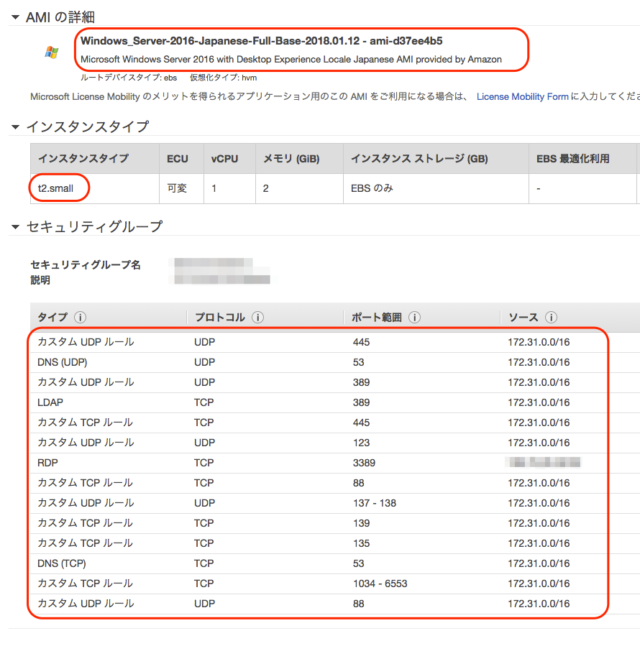Click the Windows logo AMI icon

52,53
